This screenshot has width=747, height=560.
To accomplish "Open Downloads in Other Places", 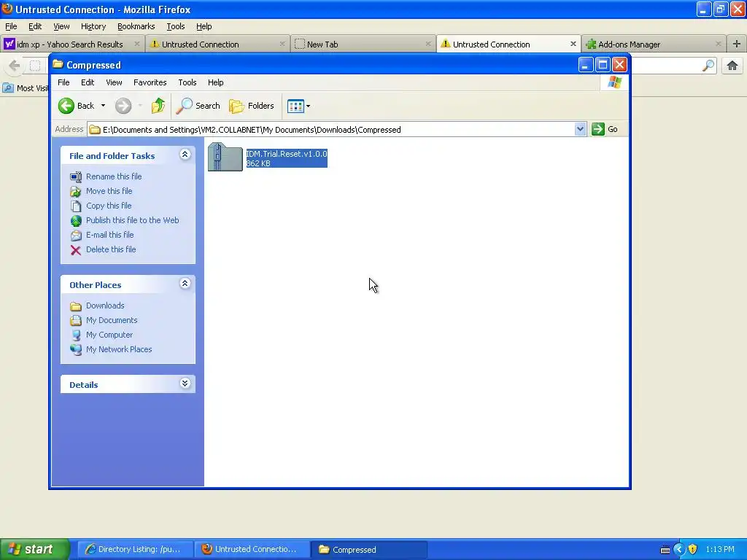I will coord(105,306).
